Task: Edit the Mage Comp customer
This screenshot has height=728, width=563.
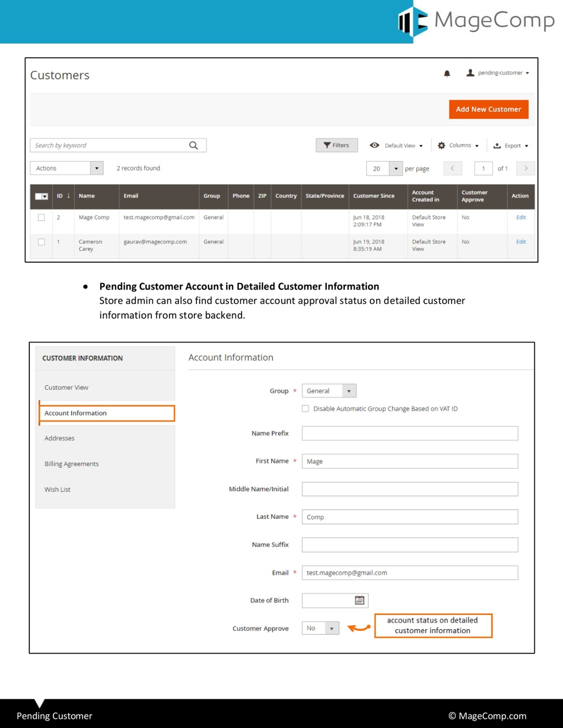Action: [521, 217]
